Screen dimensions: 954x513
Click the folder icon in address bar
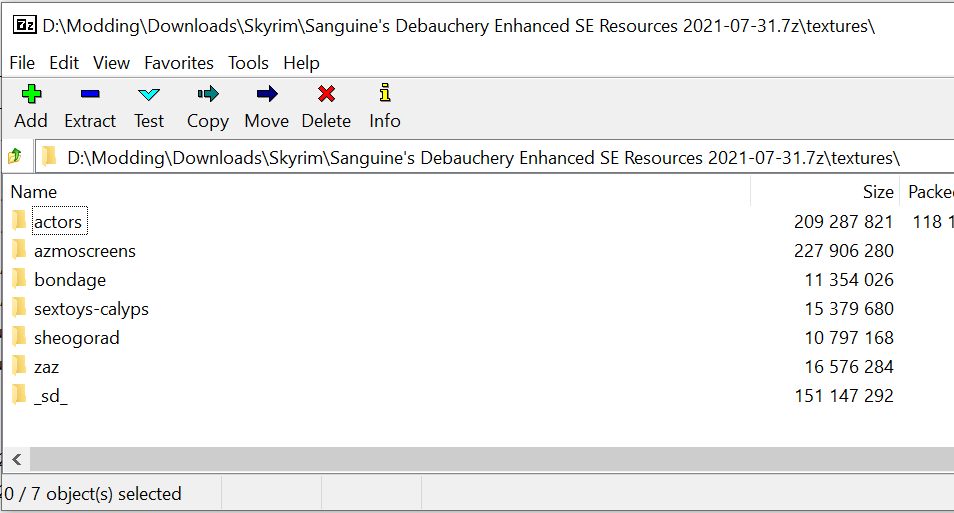[49, 156]
